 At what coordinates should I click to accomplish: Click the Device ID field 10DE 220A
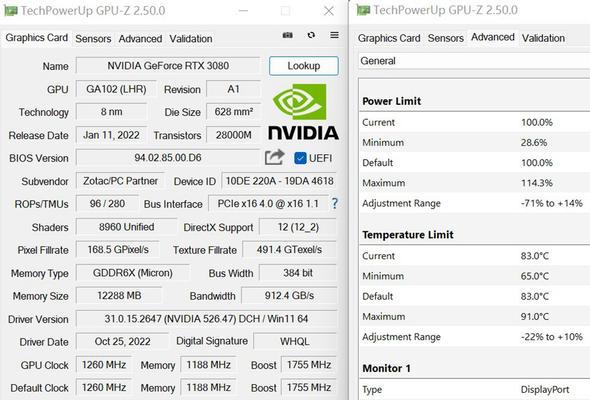click(279, 181)
